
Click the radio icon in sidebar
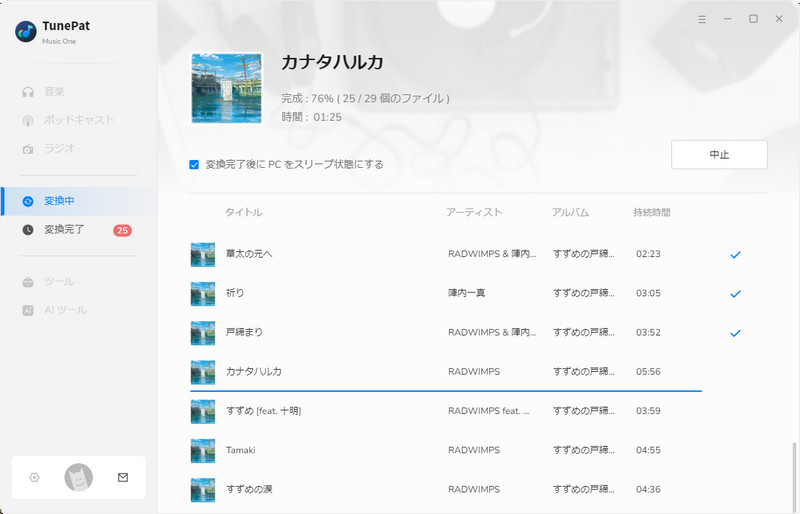[28, 149]
